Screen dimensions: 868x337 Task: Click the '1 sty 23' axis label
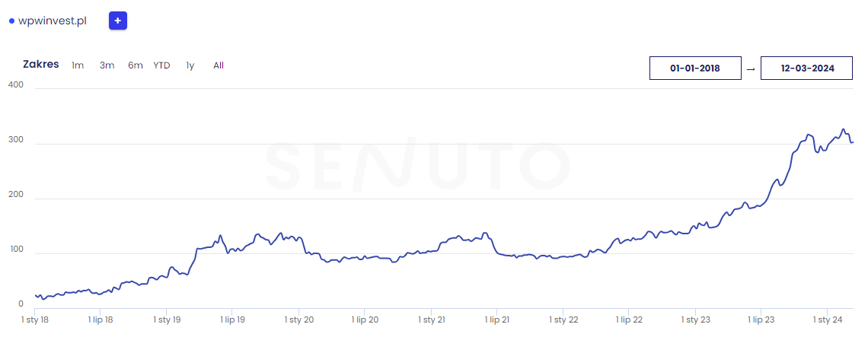pyautogui.click(x=695, y=320)
